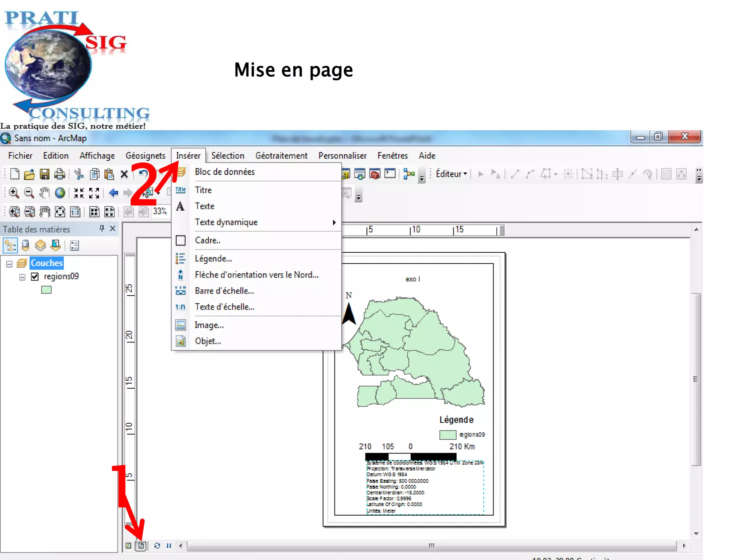Viewport: 747px width, 560px height.
Task: Open the Géosignets menu
Action: (x=145, y=156)
